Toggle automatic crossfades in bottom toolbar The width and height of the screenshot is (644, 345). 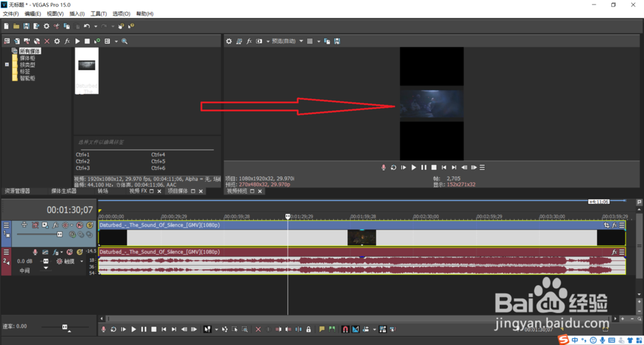[x=355, y=329]
